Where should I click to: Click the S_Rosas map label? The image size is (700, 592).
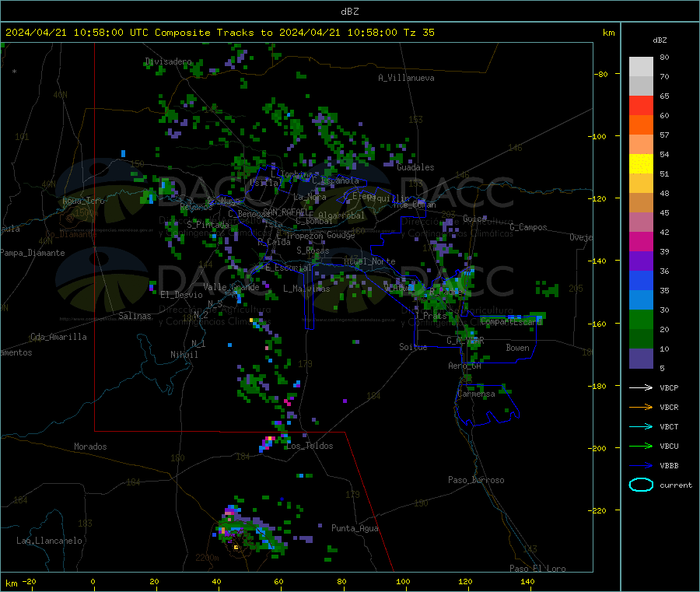tap(313, 250)
